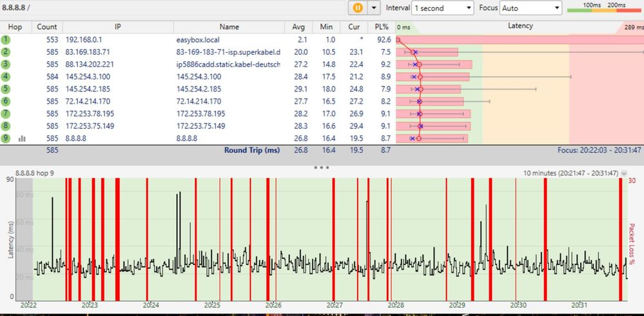The width and height of the screenshot is (644, 316).
Task: Click the Avg column header
Action: tap(298, 26)
